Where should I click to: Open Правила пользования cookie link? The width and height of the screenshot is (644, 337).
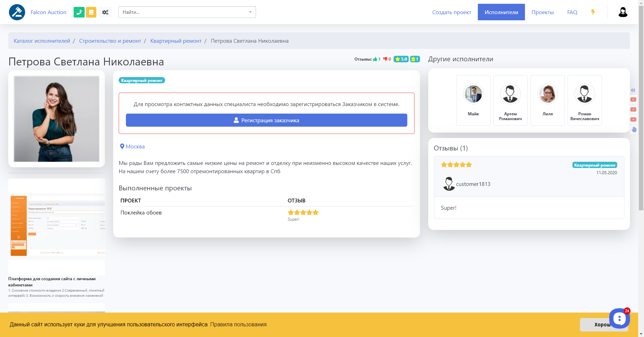(x=238, y=325)
